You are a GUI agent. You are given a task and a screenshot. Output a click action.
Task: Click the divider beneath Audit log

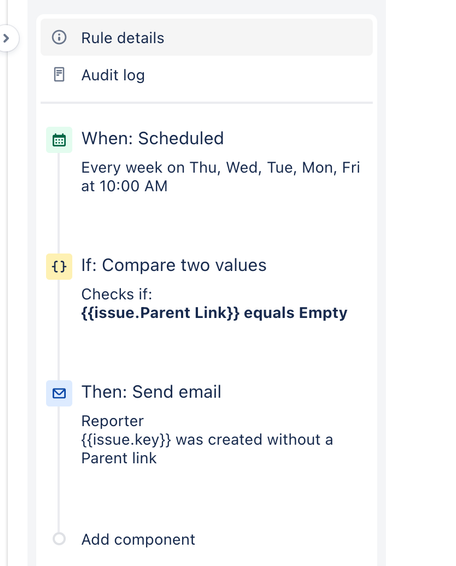(207, 103)
